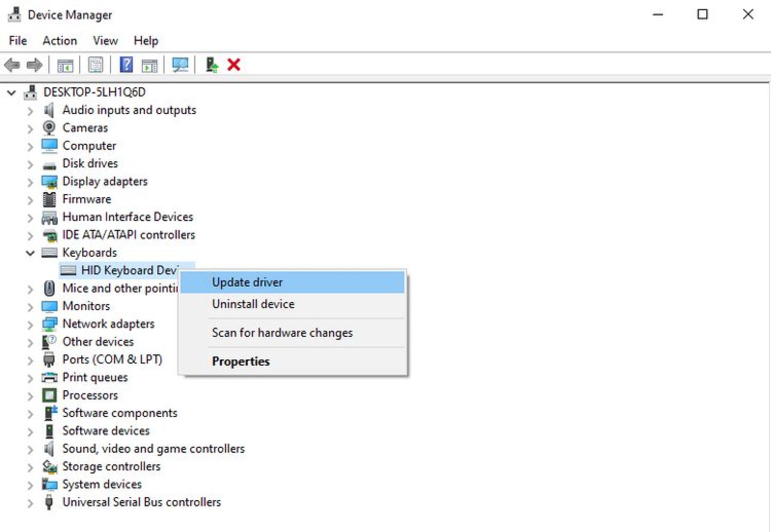Click the Properties sheet toolbar icon
Screen dimensions: 771x532
[x=95, y=65]
